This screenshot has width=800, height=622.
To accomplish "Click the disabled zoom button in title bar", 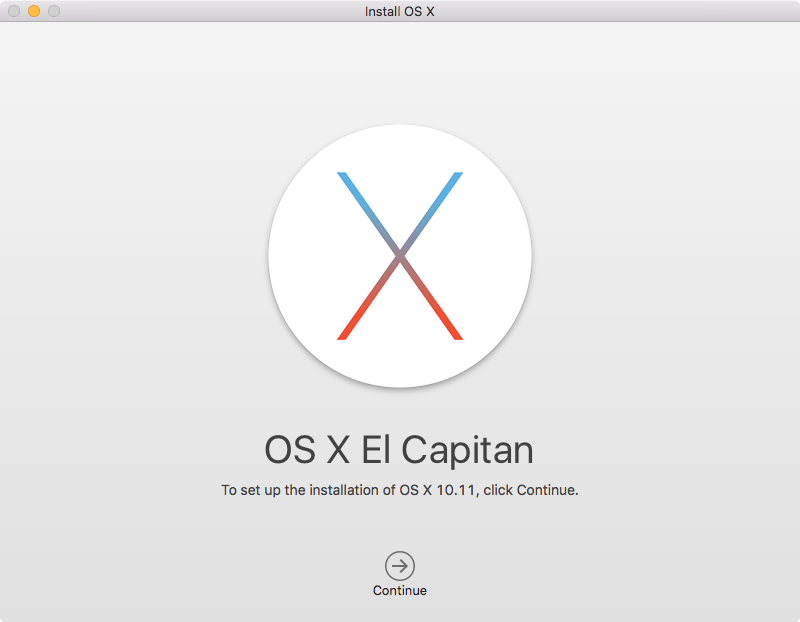I will tap(54, 11).
